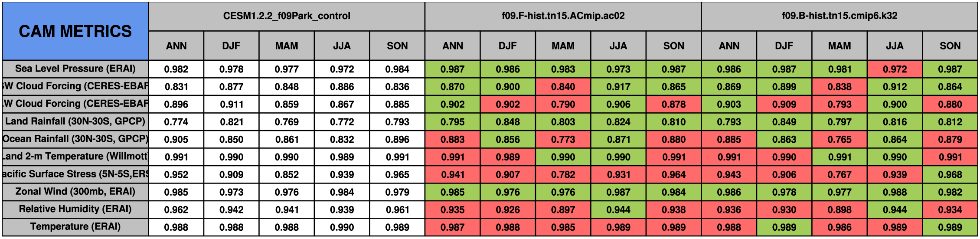Click the MAM header under f09.F-hist.tn15.ACmip.ac02
This screenshot has width=980, height=239.
click(563, 46)
